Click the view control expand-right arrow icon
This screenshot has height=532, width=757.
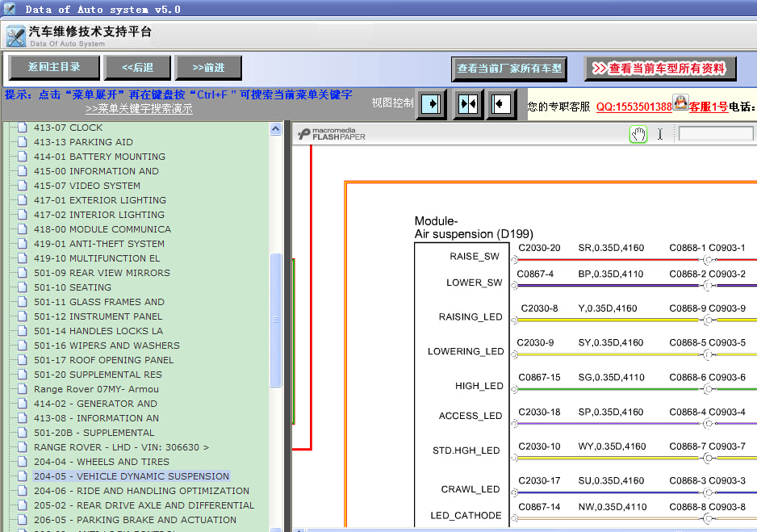point(432,104)
